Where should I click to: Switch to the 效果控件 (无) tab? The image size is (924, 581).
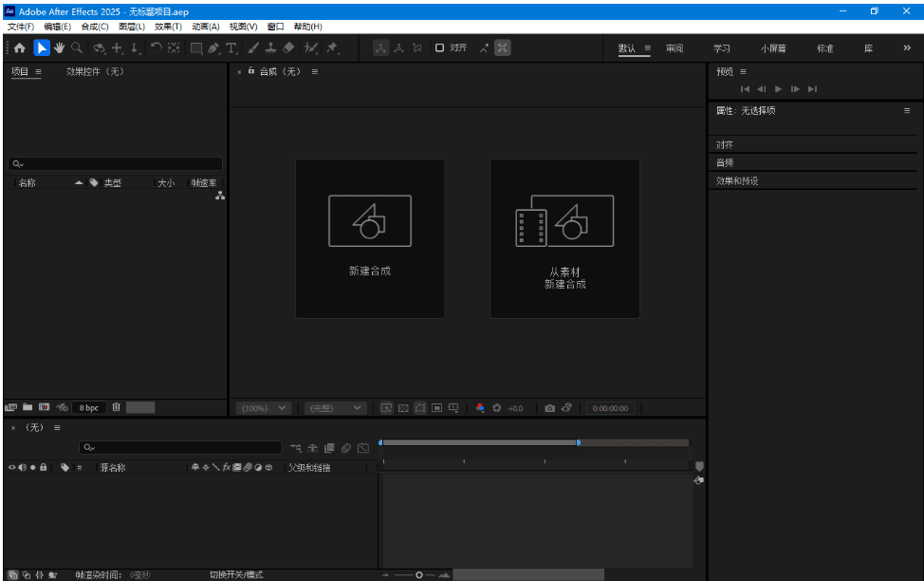tap(95, 71)
